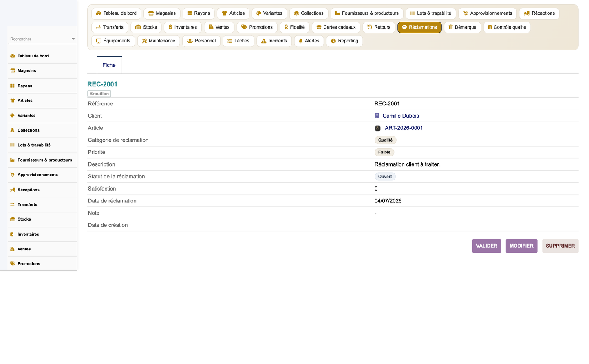Click the Approvisionnements cart icon in top navigation
The image size is (589, 364).
(x=465, y=13)
